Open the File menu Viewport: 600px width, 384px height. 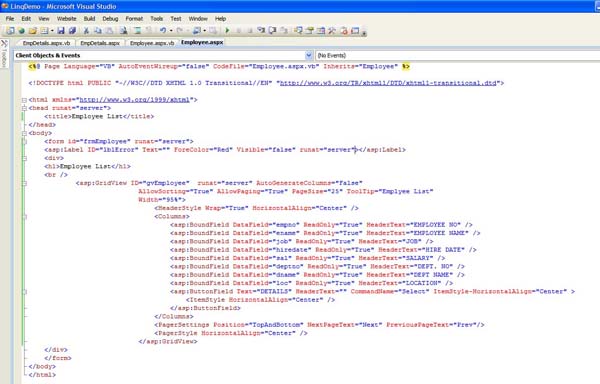[x=10, y=18]
